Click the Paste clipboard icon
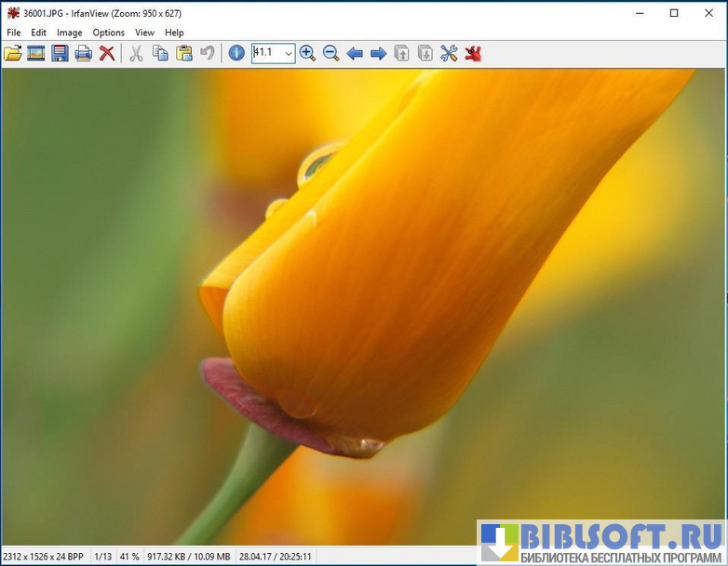This screenshot has height=566, width=728. point(183,53)
